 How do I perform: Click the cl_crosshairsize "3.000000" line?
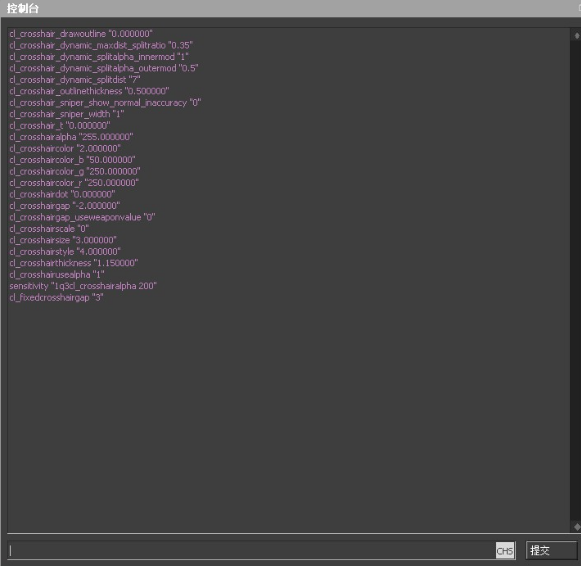coord(63,240)
